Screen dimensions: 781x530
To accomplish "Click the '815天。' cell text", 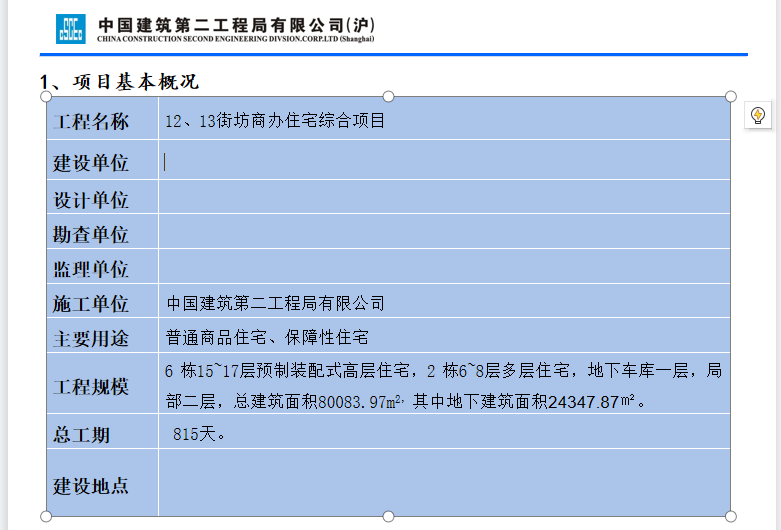I will tap(199, 434).
